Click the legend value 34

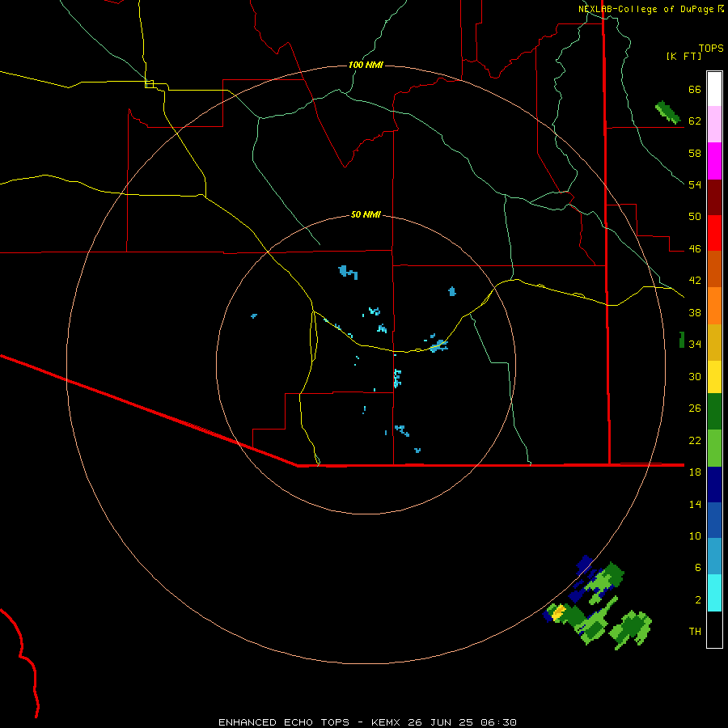click(x=695, y=344)
